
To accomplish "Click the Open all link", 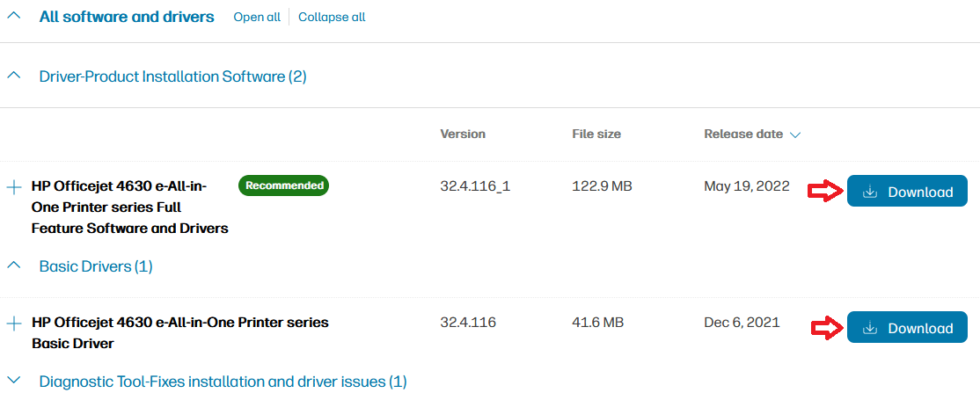I will point(256,18).
